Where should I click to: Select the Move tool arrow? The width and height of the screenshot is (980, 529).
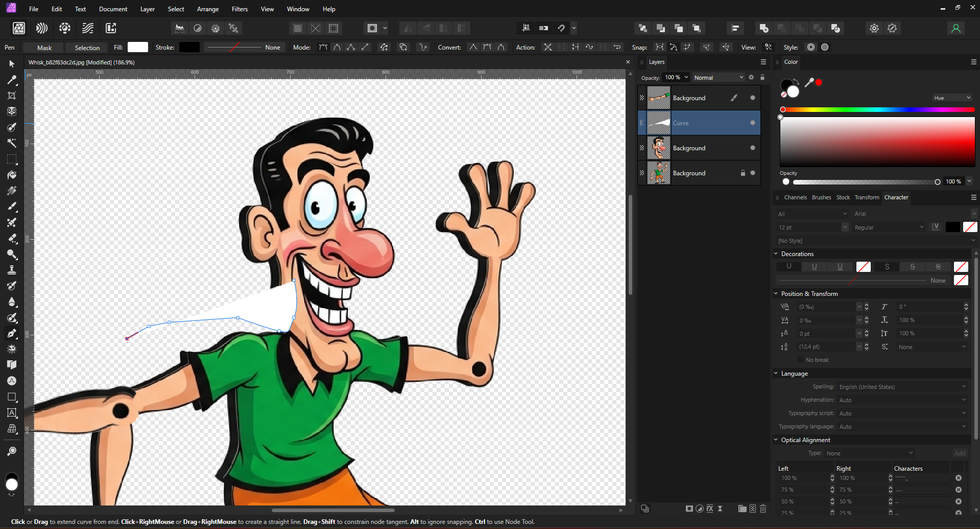tap(12, 64)
